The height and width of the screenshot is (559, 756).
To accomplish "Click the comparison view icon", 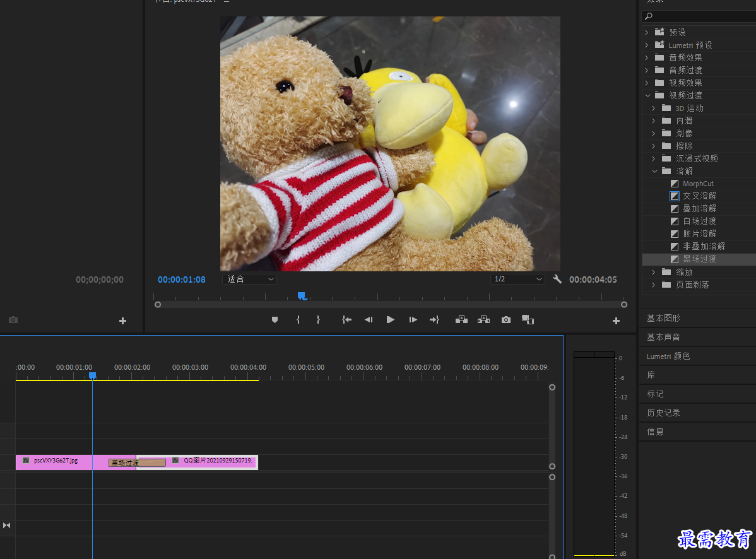I will (528, 320).
